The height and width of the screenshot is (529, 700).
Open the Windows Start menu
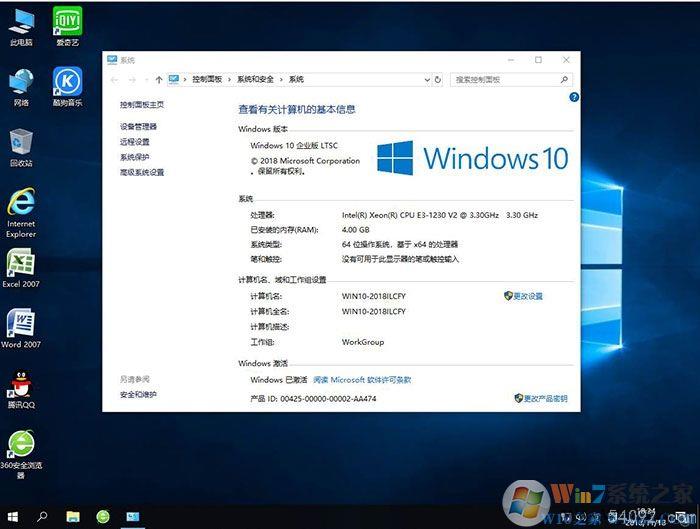[x=14, y=517]
